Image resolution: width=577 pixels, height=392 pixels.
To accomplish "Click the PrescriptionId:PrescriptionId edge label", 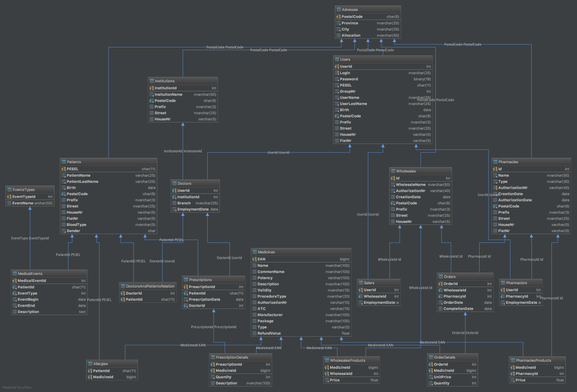I will tap(214, 327).
